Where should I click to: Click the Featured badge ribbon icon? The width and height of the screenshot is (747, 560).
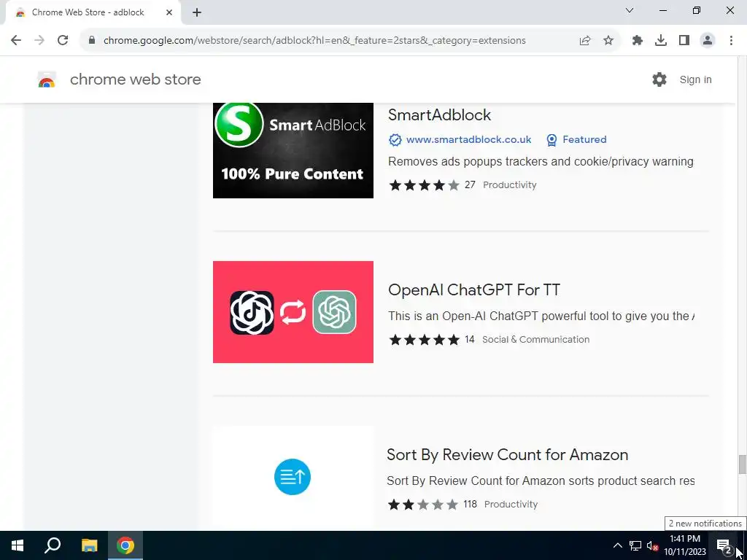click(x=551, y=139)
